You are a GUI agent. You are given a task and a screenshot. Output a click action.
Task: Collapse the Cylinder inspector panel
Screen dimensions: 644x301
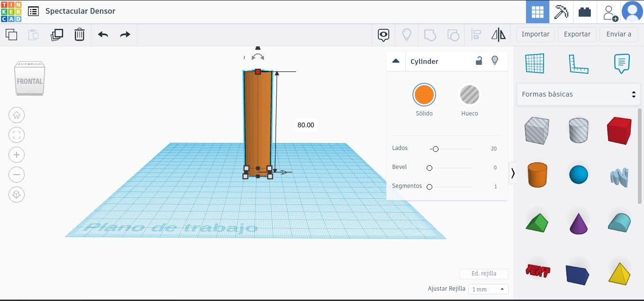[396, 61]
